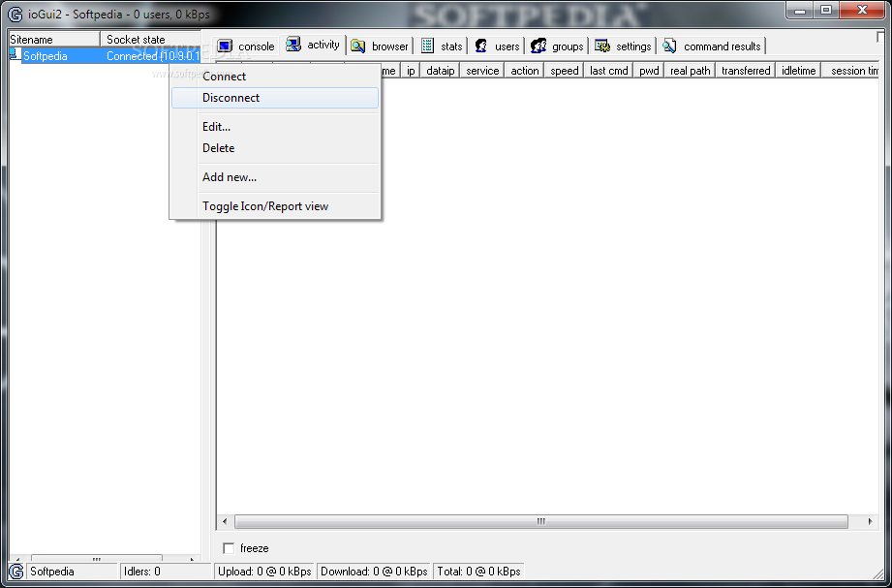Click the activity tab icon

(x=293, y=45)
